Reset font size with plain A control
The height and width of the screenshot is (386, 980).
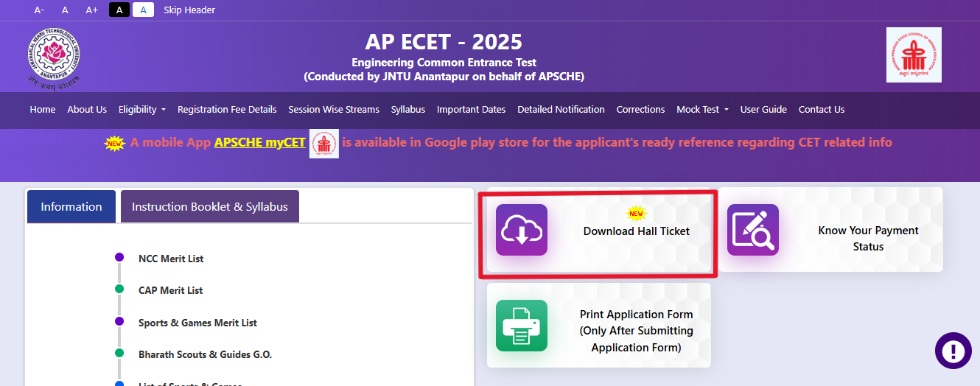coord(65,10)
